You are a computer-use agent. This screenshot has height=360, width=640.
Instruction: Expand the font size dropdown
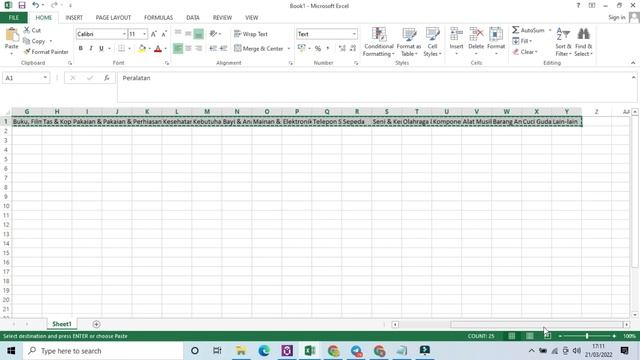(x=144, y=34)
